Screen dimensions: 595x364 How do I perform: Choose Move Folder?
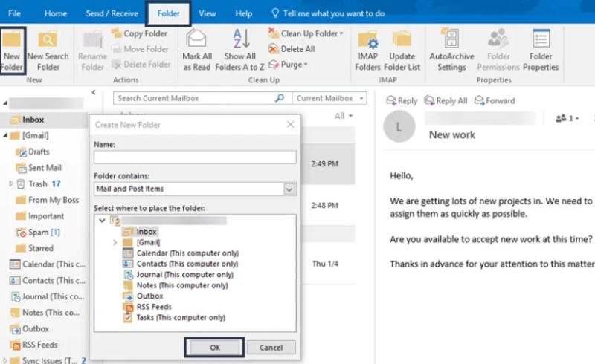pyautogui.click(x=140, y=49)
